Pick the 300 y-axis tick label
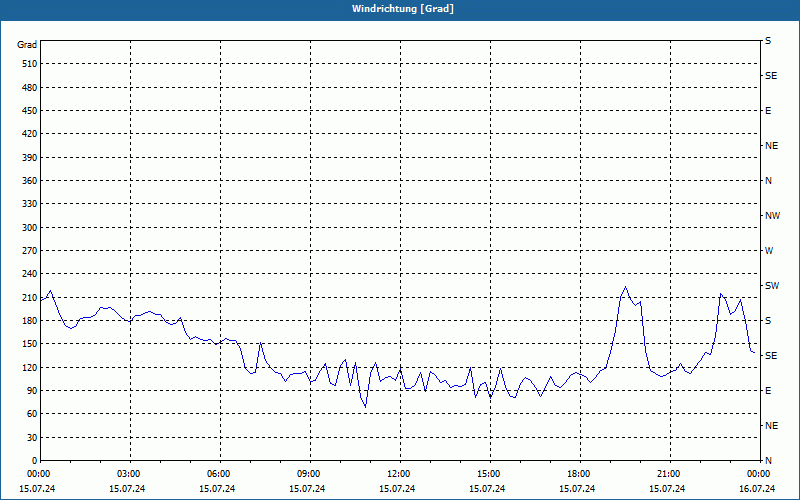Image resolution: width=800 pixels, height=500 pixels. click(x=30, y=228)
